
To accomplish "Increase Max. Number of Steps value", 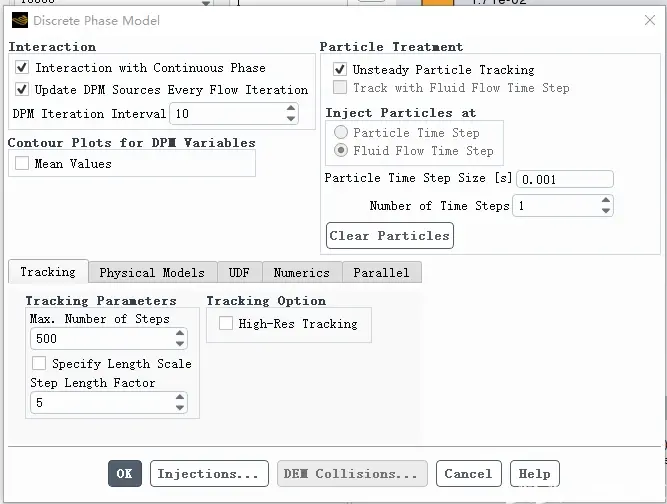I will (x=180, y=333).
